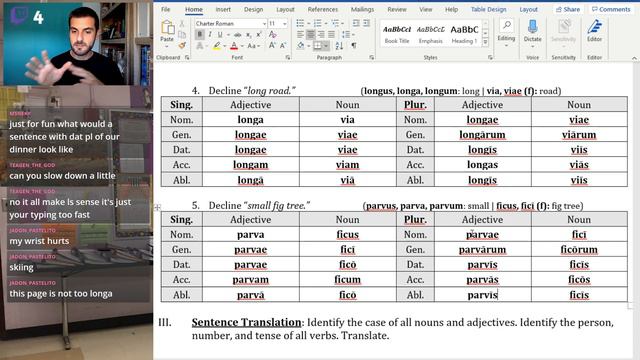Collapse the ribbon chevron
640x360 pixels.
point(634,58)
